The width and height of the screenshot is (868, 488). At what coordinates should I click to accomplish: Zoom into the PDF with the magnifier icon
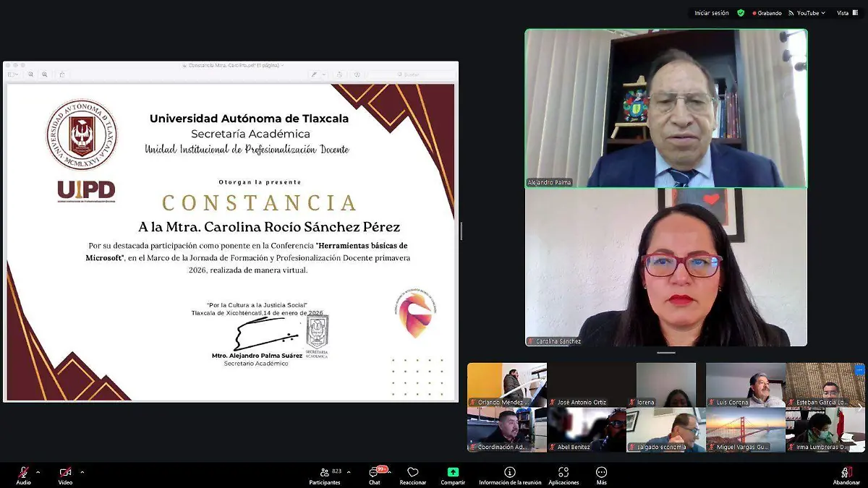click(46, 74)
